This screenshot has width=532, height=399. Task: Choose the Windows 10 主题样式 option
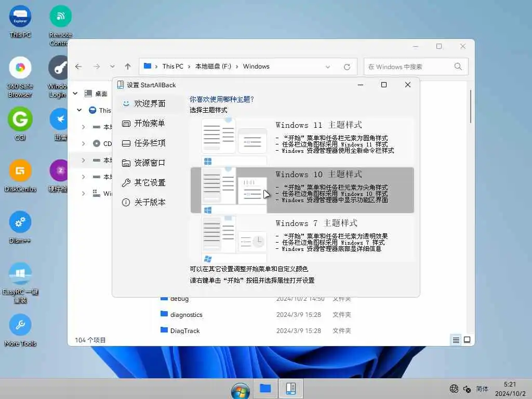coord(302,190)
